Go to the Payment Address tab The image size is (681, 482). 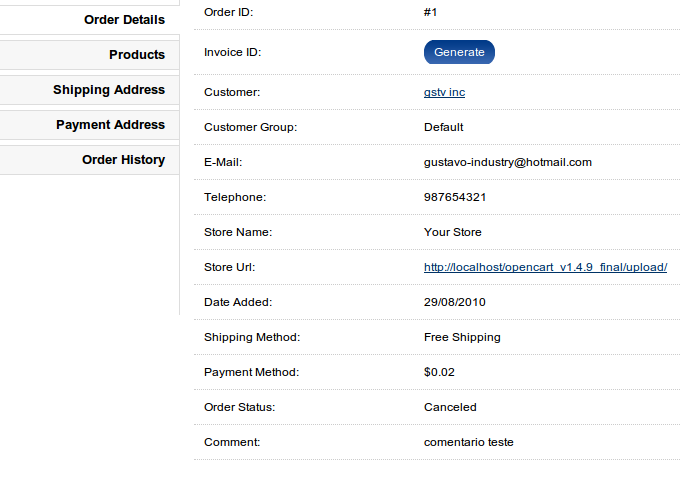[89, 125]
